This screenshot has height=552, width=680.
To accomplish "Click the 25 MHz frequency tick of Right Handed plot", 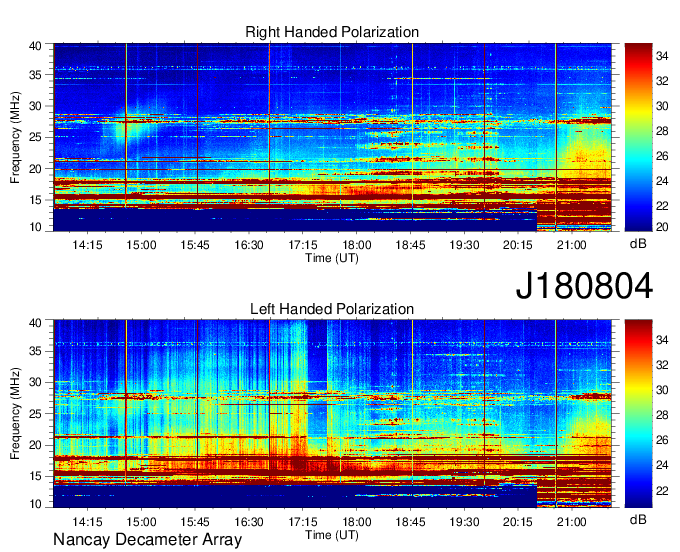I will [x=35, y=138].
